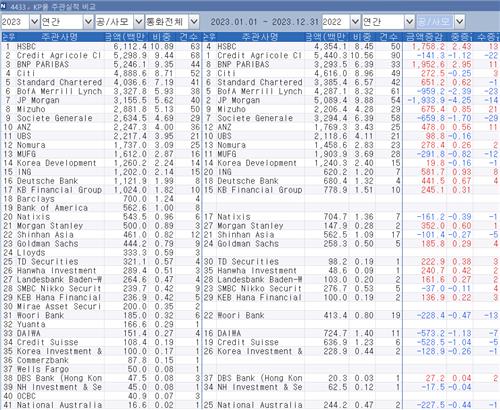Click the 건수 header in right table
This screenshot has width=500, height=410.
(x=388, y=37)
